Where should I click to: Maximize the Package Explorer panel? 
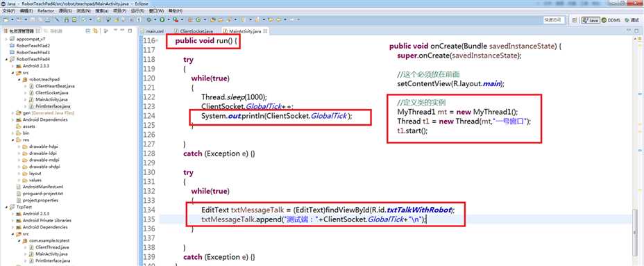tap(131, 31)
